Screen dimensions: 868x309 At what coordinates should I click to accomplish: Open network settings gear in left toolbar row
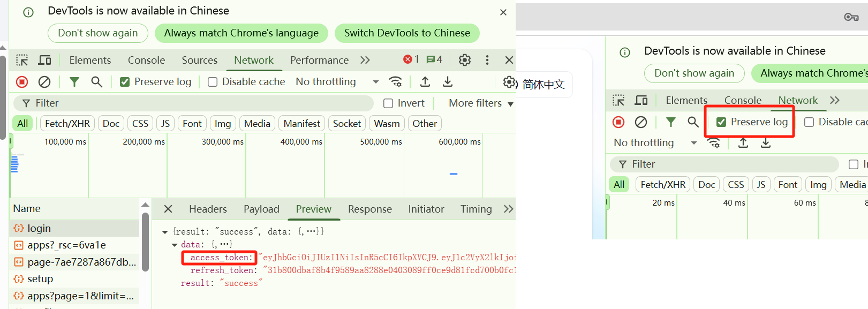point(509,82)
